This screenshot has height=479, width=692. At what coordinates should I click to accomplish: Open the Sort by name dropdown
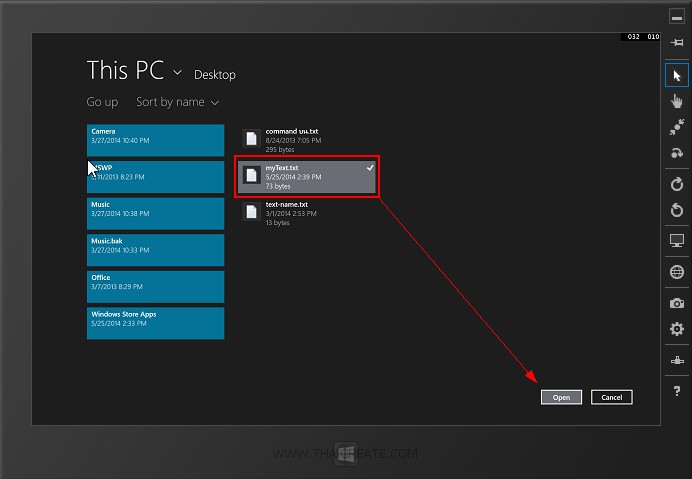177,102
